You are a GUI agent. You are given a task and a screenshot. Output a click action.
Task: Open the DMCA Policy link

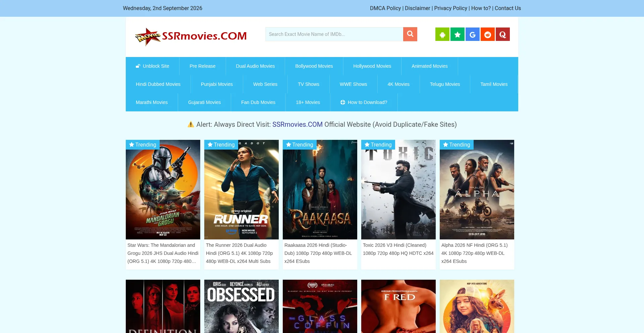(x=385, y=8)
